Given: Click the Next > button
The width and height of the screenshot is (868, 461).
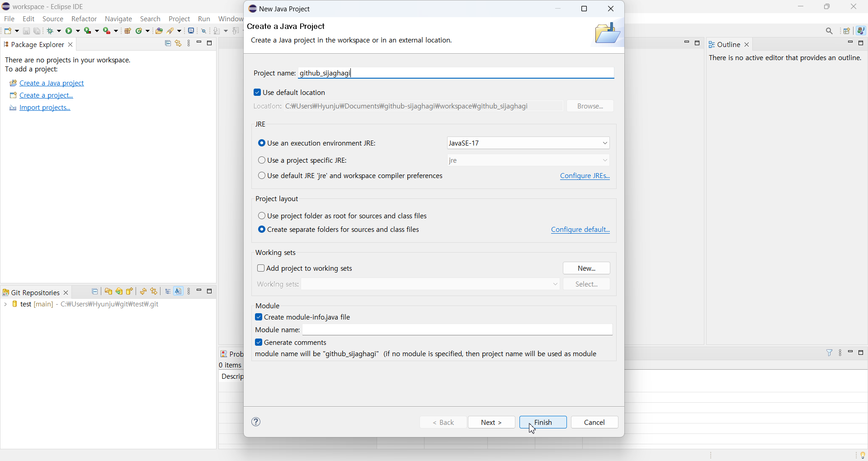Looking at the screenshot, I should (491, 423).
